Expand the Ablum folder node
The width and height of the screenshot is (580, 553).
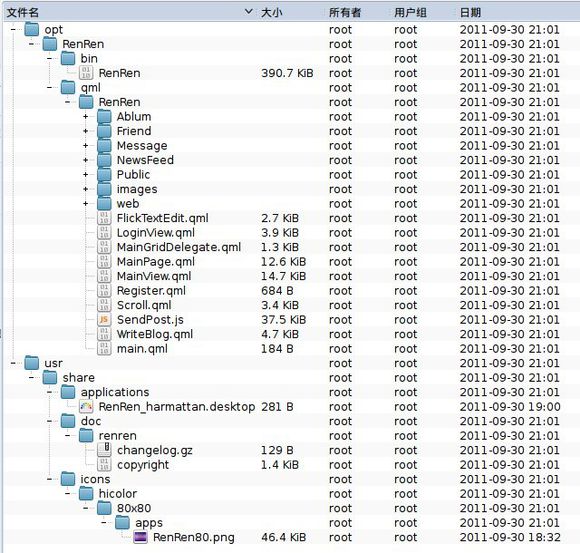pyautogui.click(x=86, y=117)
